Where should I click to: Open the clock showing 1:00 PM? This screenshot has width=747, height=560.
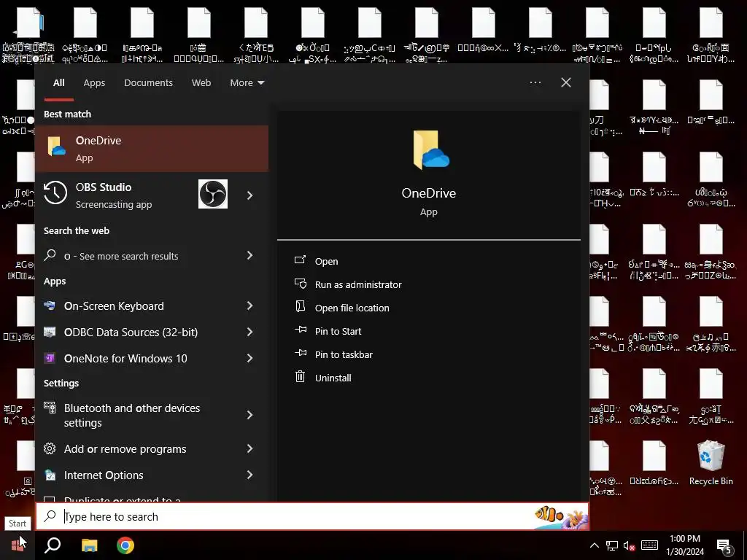tap(684, 545)
